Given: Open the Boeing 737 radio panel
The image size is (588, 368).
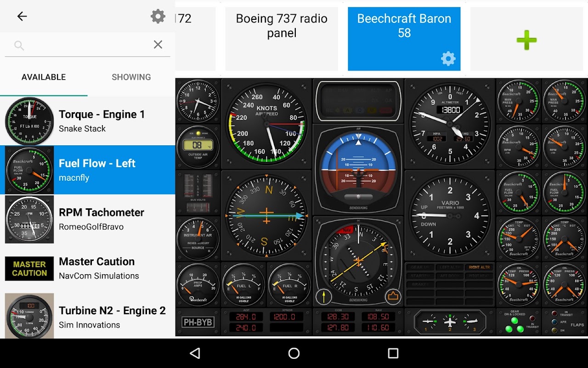Looking at the screenshot, I should click(x=282, y=39).
